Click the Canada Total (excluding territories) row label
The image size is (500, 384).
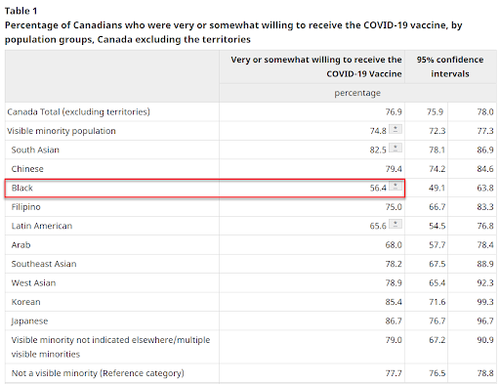click(79, 112)
